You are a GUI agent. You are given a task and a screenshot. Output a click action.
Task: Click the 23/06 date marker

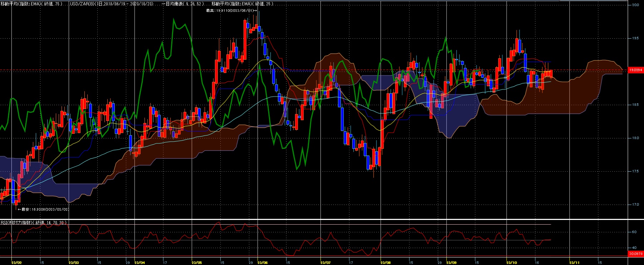click(x=262, y=262)
